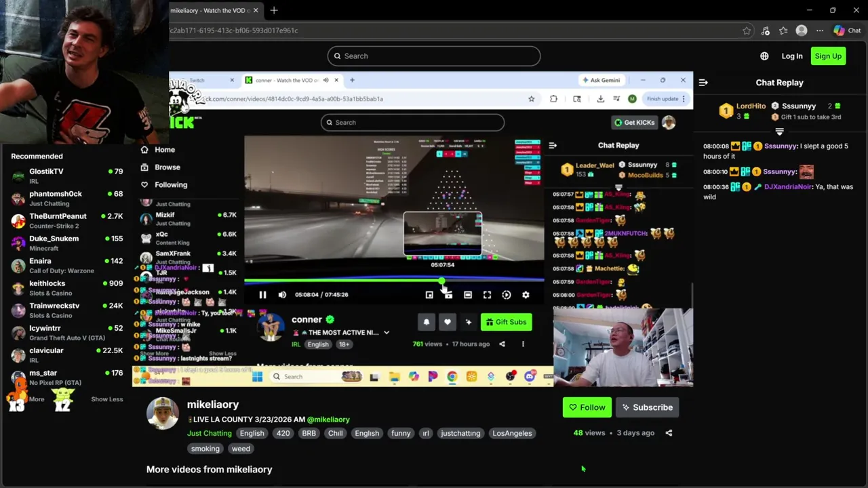Subscribe to mikeliaory

pyautogui.click(x=648, y=407)
